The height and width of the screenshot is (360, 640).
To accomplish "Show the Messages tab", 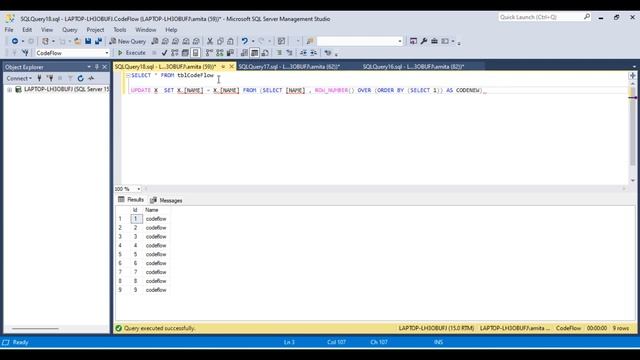I will (x=166, y=200).
